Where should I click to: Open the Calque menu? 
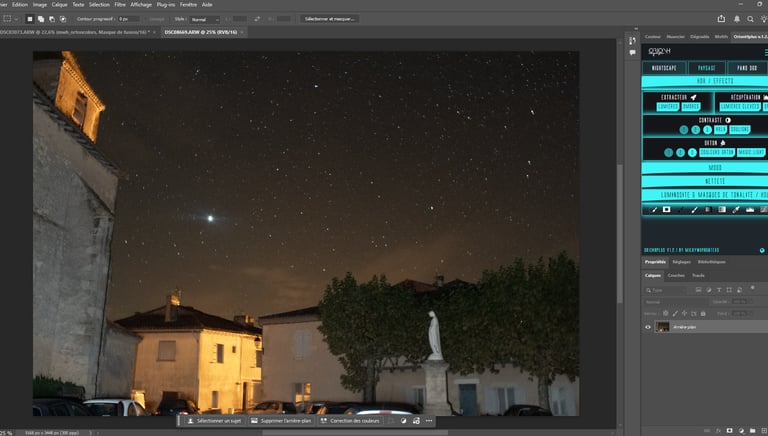tap(59, 4)
